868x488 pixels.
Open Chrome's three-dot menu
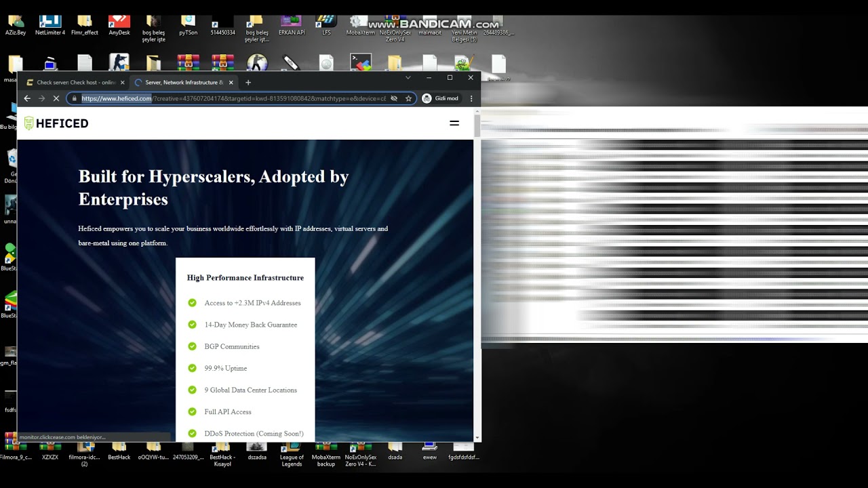coord(471,98)
